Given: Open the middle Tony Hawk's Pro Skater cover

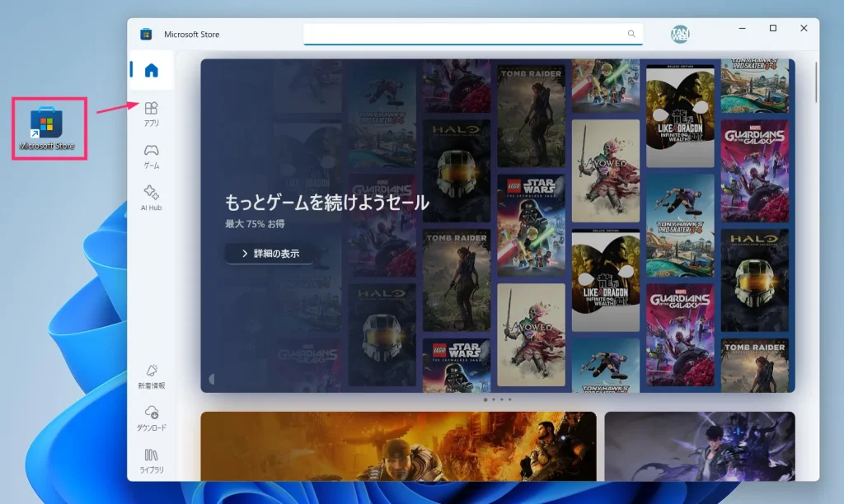Looking at the screenshot, I should pos(680,226).
